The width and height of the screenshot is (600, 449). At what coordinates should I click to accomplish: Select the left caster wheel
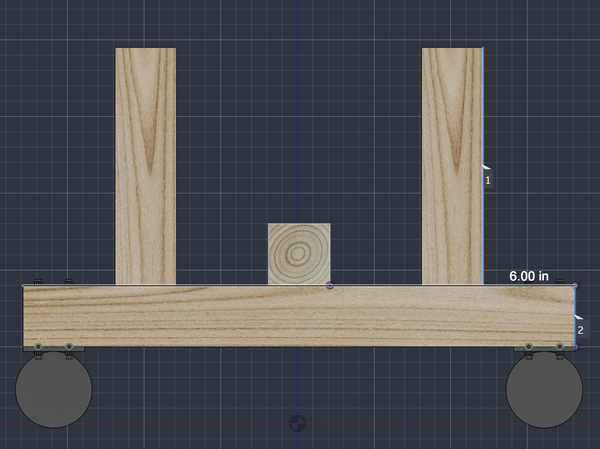pos(54,389)
